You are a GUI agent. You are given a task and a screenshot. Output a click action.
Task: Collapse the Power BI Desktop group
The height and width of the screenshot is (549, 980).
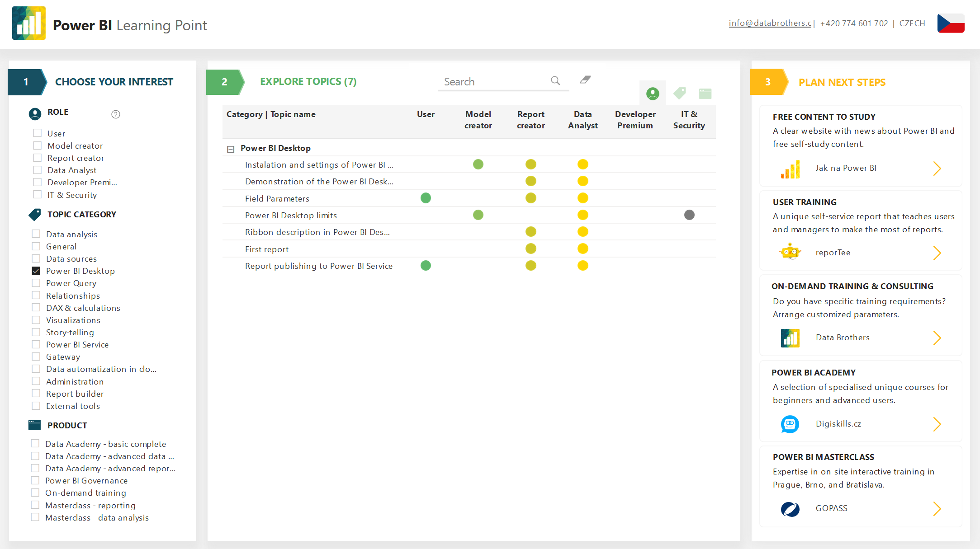(231, 149)
